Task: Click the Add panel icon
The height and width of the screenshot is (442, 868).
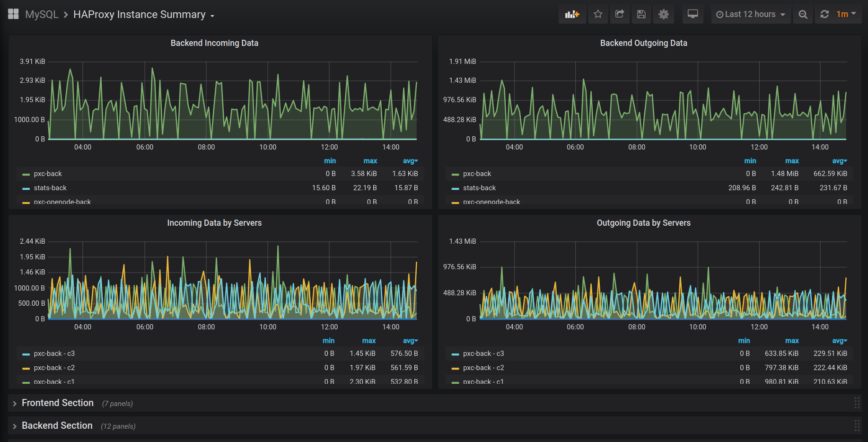Action: click(x=572, y=14)
